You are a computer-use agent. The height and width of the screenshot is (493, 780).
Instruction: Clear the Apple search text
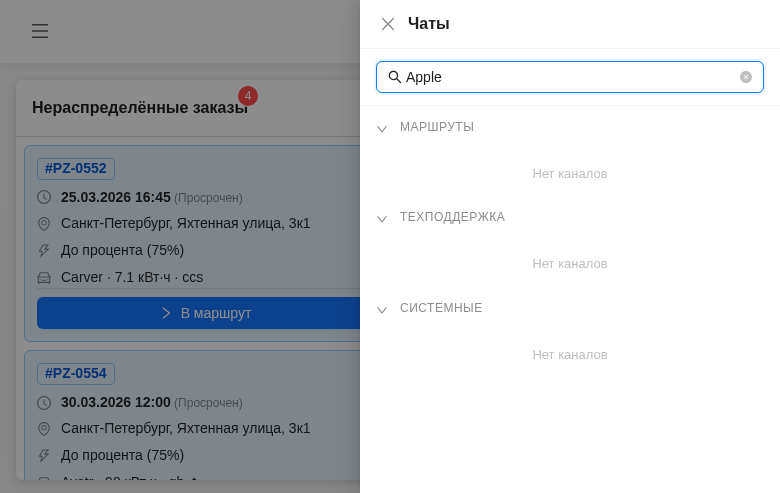(x=746, y=77)
